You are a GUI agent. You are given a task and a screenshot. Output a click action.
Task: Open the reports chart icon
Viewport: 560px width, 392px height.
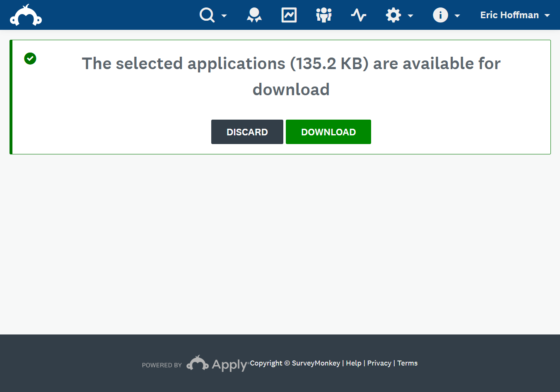pyautogui.click(x=289, y=15)
